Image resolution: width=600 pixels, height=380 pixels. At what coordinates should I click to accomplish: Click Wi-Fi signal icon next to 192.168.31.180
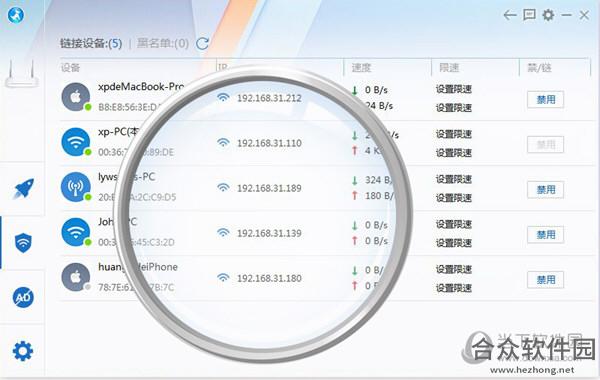[x=223, y=278]
